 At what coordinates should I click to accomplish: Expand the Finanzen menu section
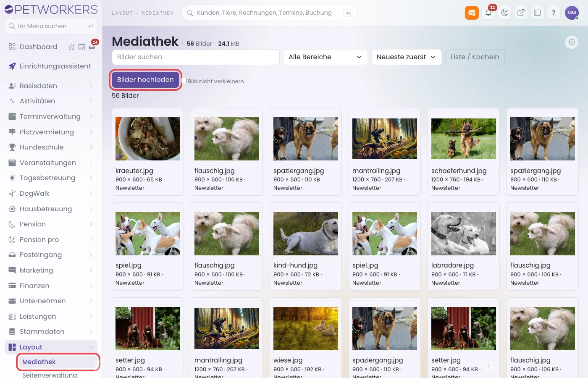pos(51,286)
